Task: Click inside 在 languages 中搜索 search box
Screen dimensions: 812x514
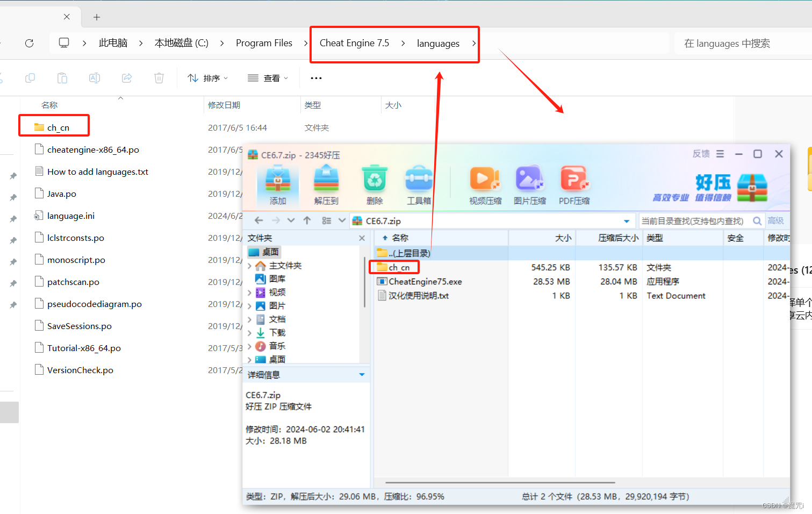Action: [x=743, y=43]
